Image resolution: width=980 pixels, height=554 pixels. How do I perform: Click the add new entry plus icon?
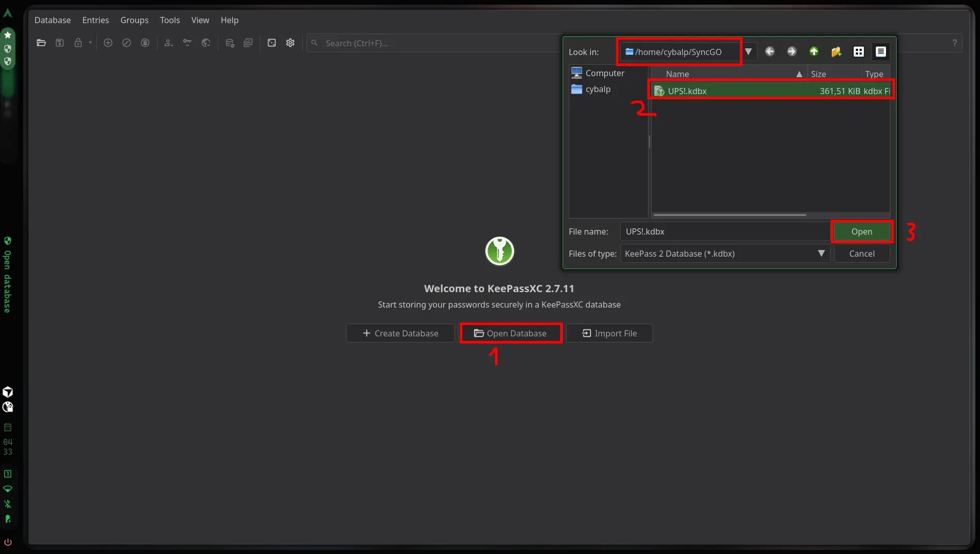pyautogui.click(x=108, y=43)
